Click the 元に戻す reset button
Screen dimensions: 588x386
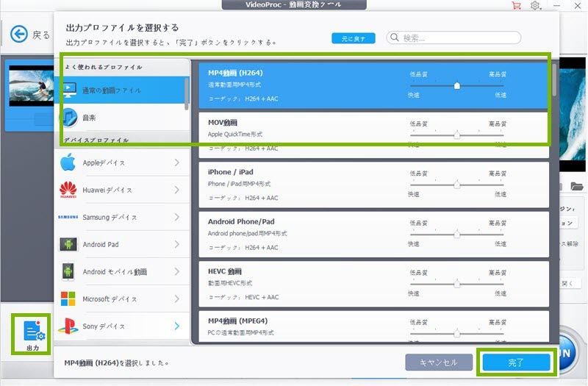point(353,38)
